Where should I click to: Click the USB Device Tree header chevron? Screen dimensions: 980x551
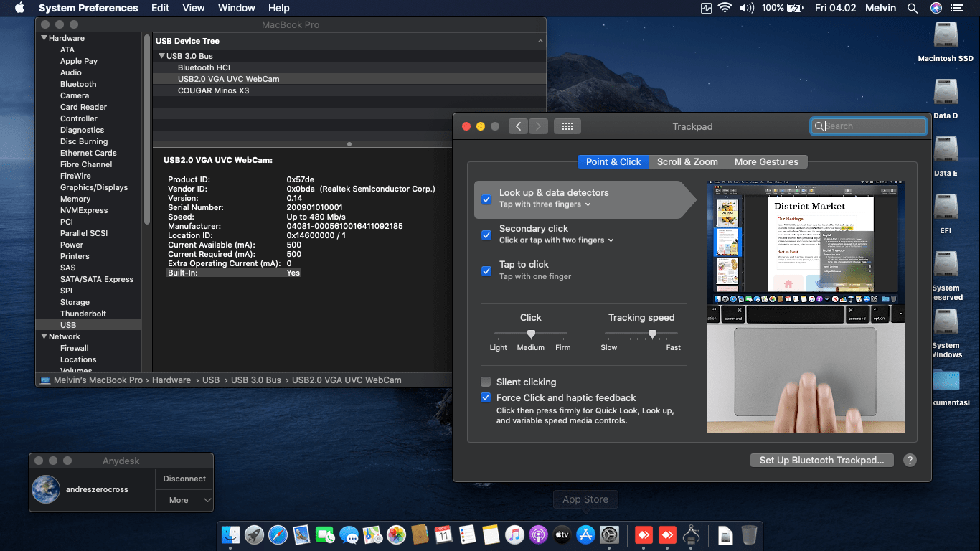[541, 41]
